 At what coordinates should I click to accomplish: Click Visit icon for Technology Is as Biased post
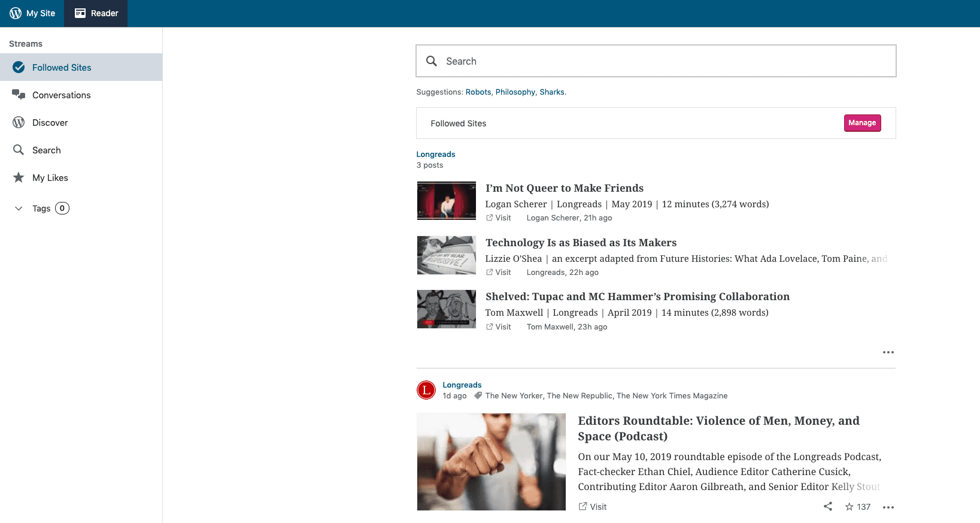tap(490, 273)
